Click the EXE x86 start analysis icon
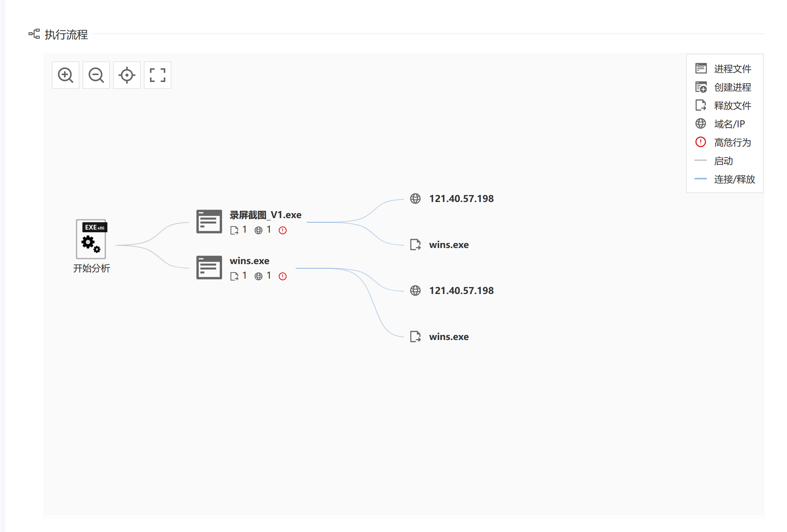This screenshot has width=787, height=532. pos(91,239)
